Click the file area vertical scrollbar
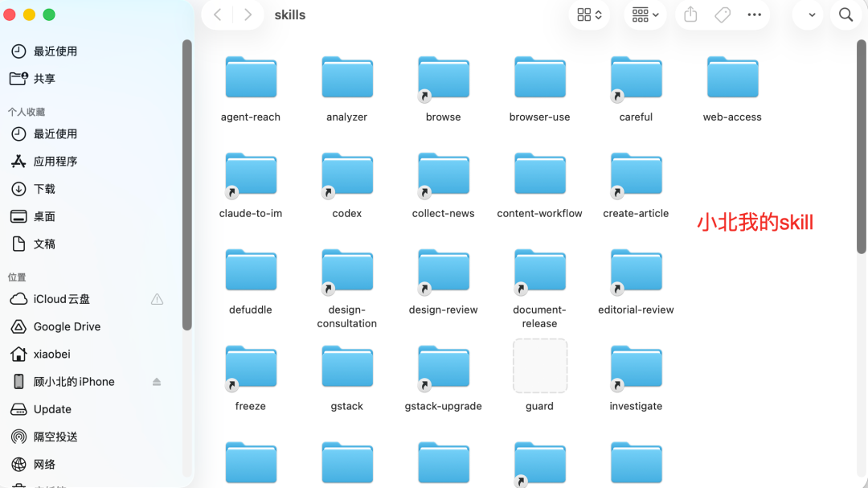This screenshot has width=868, height=488. point(862,147)
